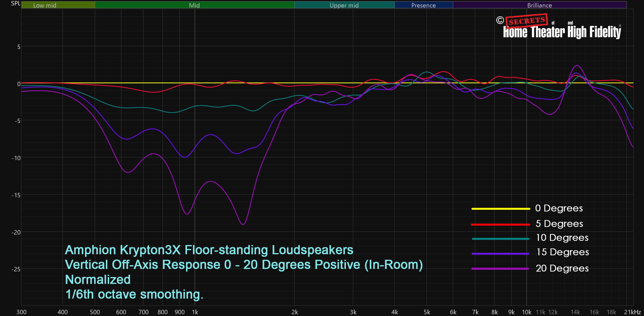Click the '1/6th octave smoothing.' caption

[x=134, y=295]
